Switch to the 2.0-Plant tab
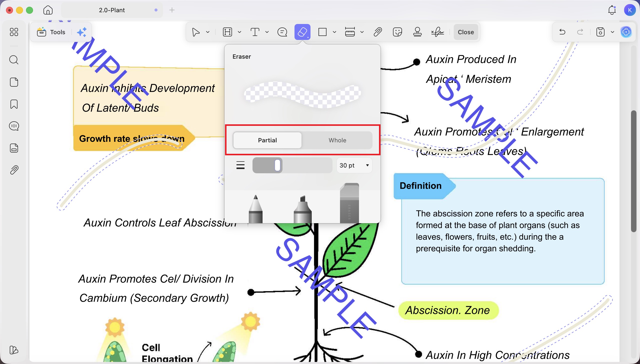 point(112,10)
